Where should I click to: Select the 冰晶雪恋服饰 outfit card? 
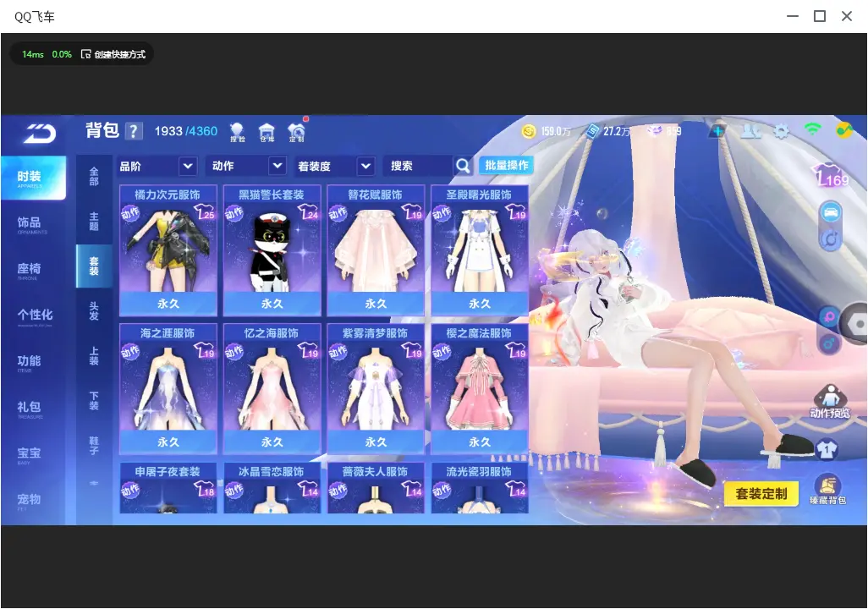pos(272,488)
